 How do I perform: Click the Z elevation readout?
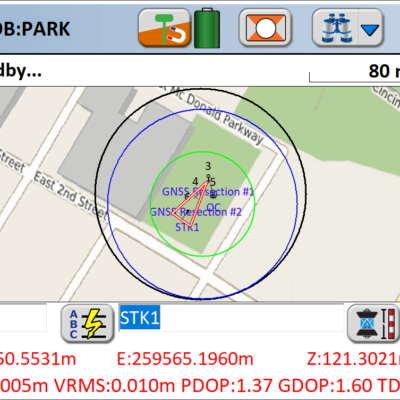353,359
